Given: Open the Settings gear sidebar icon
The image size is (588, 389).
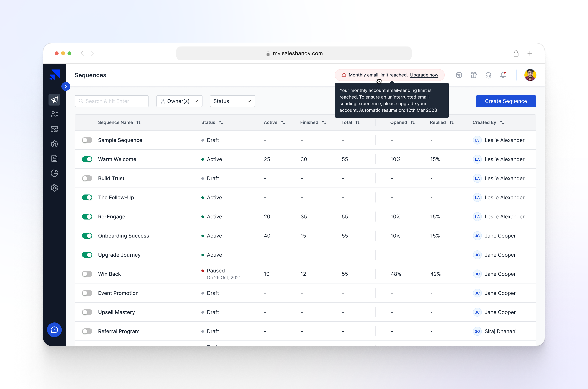Looking at the screenshot, I should (x=54, y=188).
